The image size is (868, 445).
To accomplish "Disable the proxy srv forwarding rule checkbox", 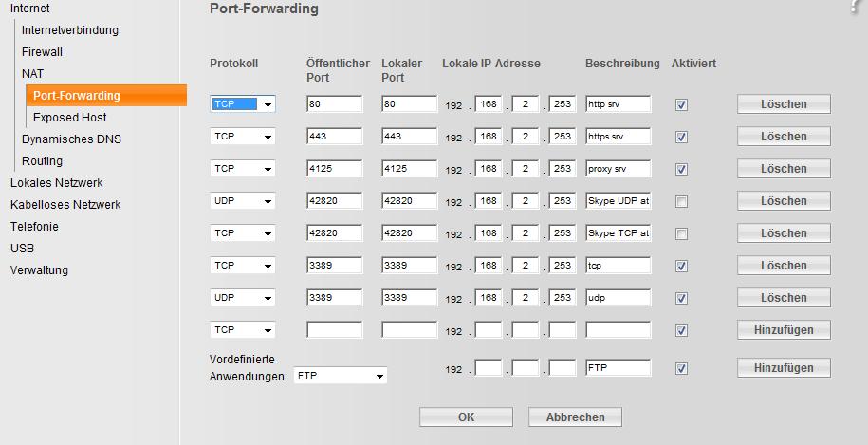I will (x=681, y=169).
